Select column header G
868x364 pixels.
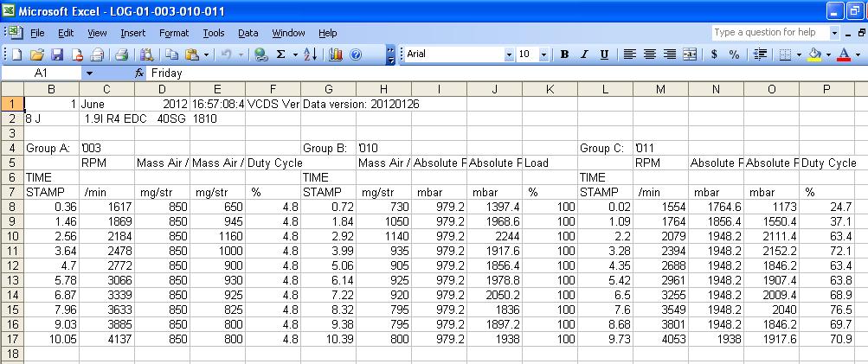tap(328, 89)
